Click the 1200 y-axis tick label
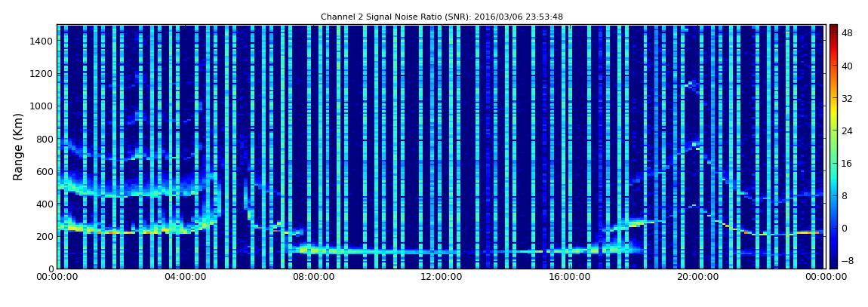The width and height of the screenshot is (868, 307). point(42,74)
